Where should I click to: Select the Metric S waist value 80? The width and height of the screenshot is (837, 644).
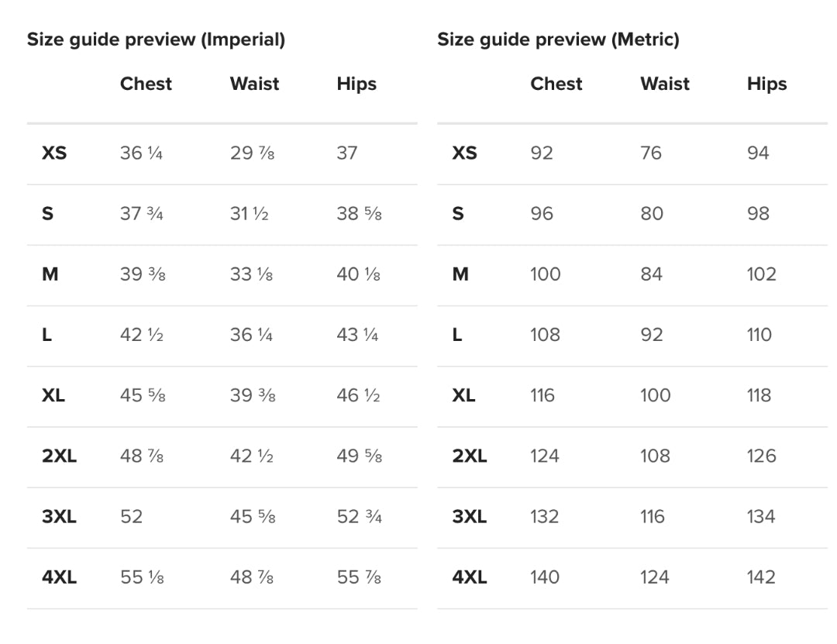(x=652, y=214)
